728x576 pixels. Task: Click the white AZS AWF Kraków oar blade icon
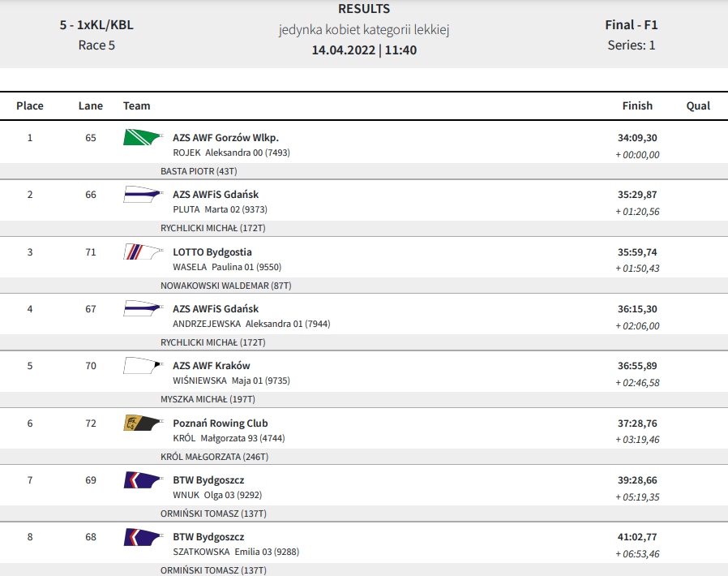coord(143,366)
